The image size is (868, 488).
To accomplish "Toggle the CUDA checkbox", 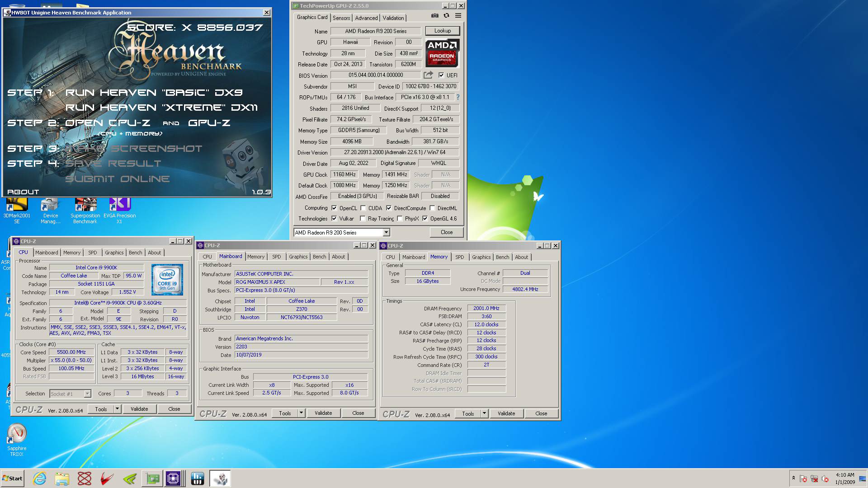I will (x=363, y=208).
